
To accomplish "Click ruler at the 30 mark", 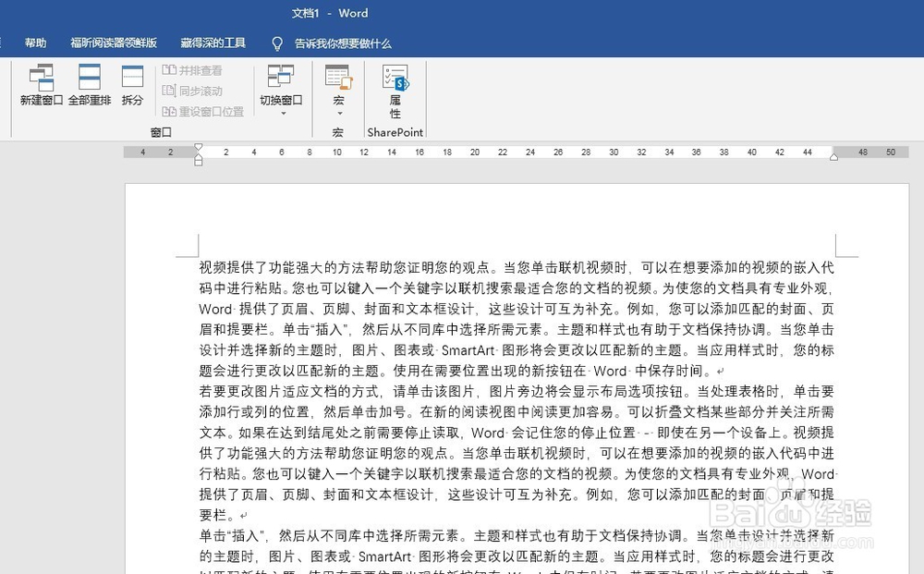I will tap(614, 152).
